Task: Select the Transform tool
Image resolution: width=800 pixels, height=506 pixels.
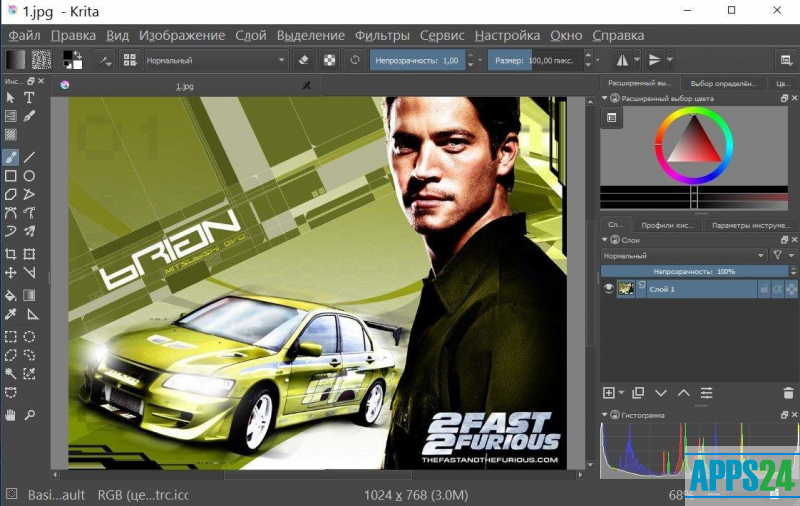Action: (29, 254)
